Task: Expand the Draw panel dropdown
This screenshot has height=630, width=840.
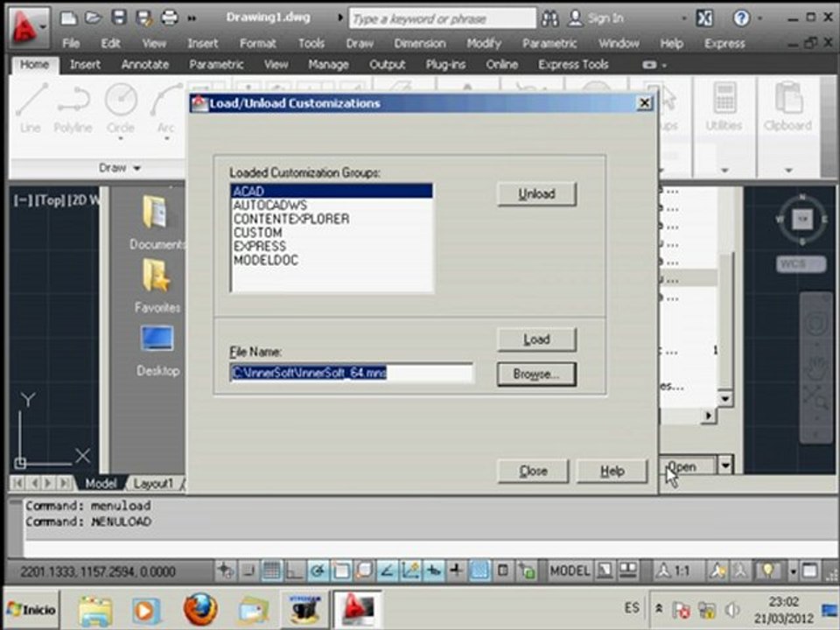Action: coord(118,168)
